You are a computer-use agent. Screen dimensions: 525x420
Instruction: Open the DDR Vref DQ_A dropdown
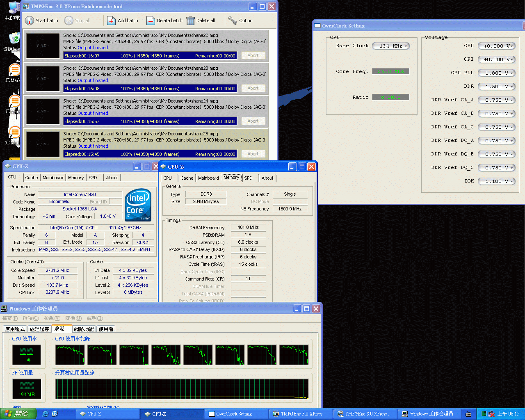pos(496,141)
